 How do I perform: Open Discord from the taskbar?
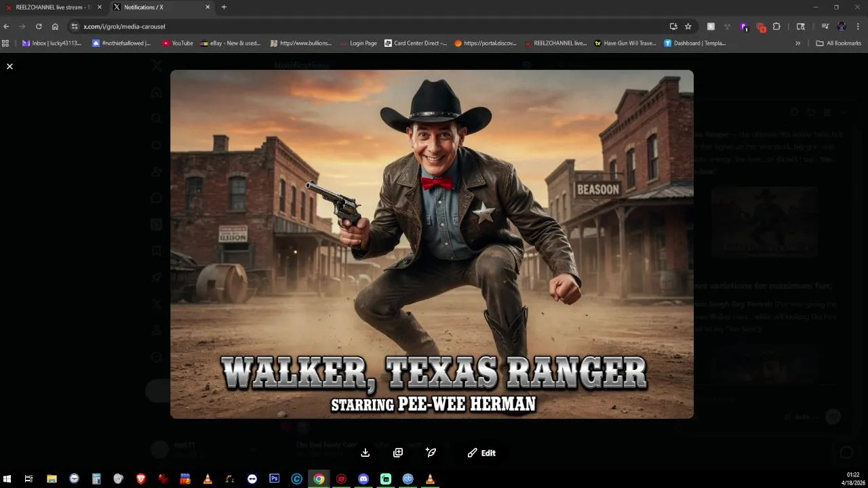coord(363,479)
